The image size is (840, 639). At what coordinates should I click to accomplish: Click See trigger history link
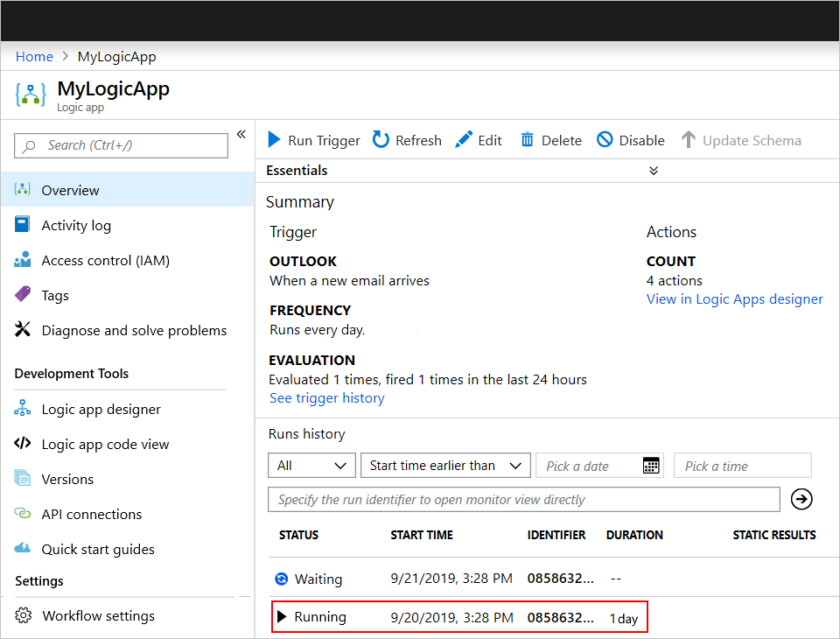click(326, 397)
